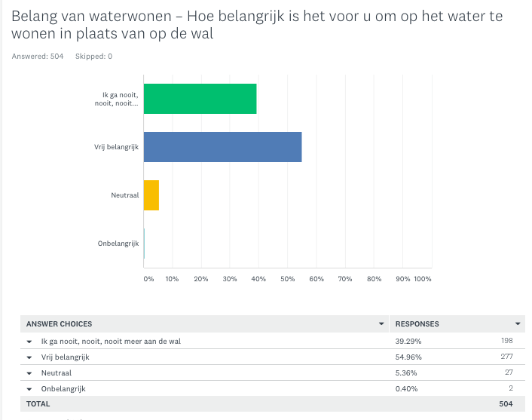The image size is (532, 420).
Task: Click the response count 27 for Neutraal
Action: (x=508, y=372)
